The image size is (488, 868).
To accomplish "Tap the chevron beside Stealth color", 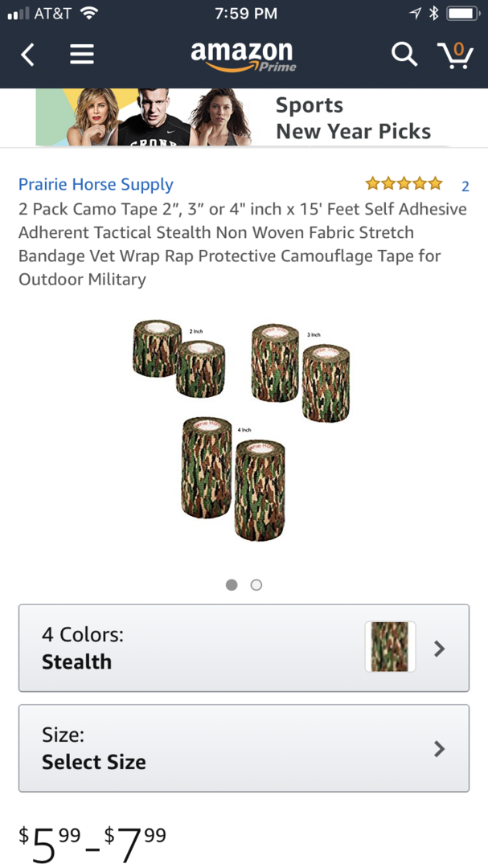I will point(439,649).
